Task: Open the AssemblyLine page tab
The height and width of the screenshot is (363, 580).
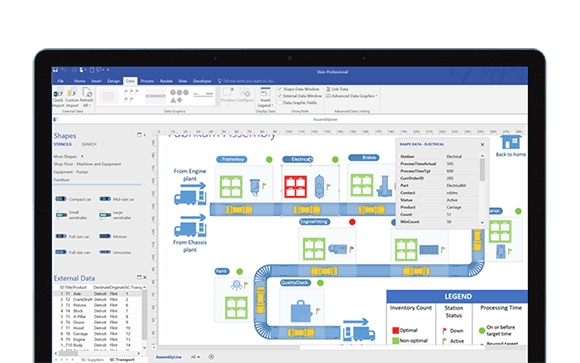Action: tap(169, 357)
